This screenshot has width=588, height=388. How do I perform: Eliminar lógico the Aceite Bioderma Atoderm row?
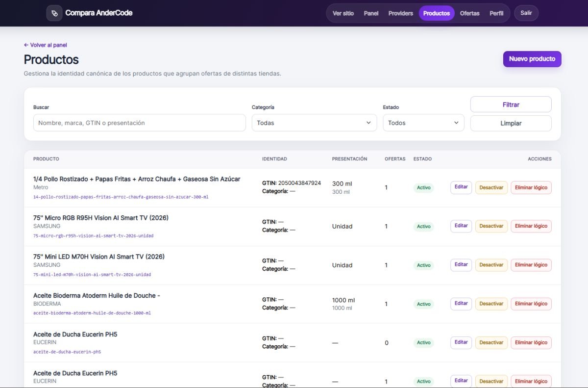pos(531,304)
